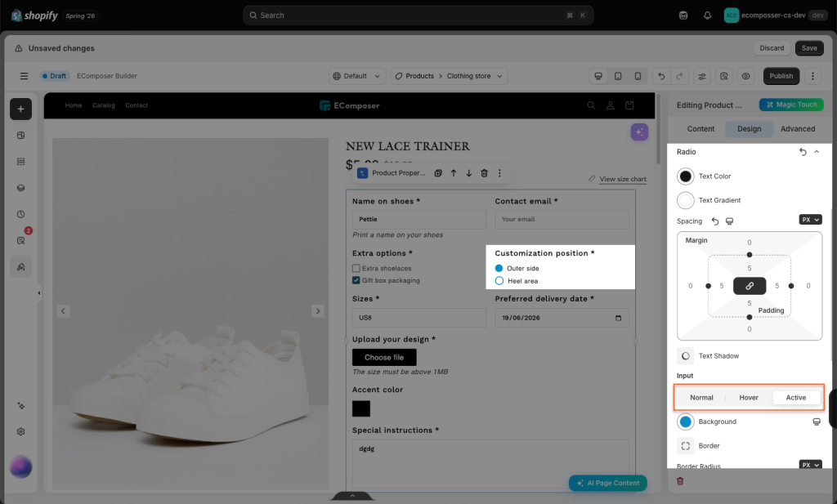Open Shopify notifications bell
The height and width of the screenshot is (504, 837).
(707, 16)
